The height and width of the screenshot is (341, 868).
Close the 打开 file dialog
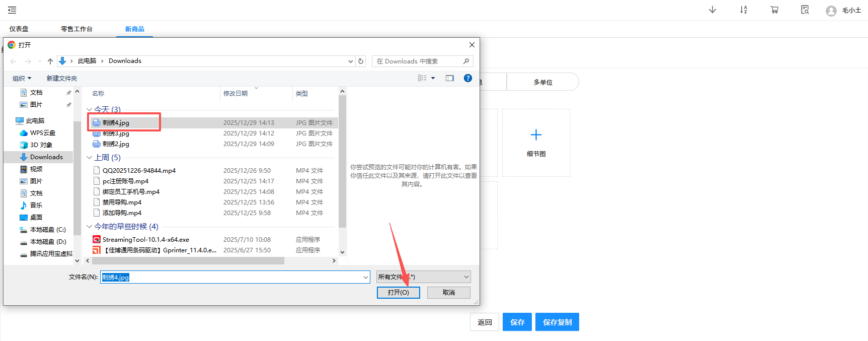[472, 45]
